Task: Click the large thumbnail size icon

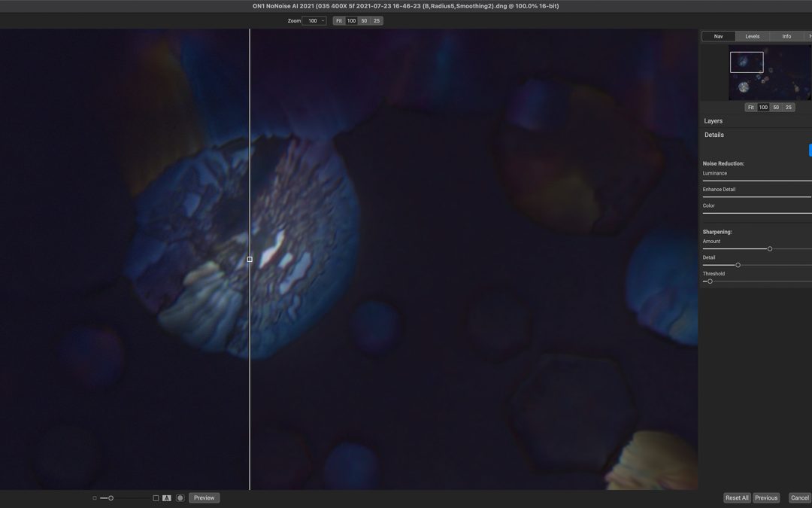Action: pos(156,498)
